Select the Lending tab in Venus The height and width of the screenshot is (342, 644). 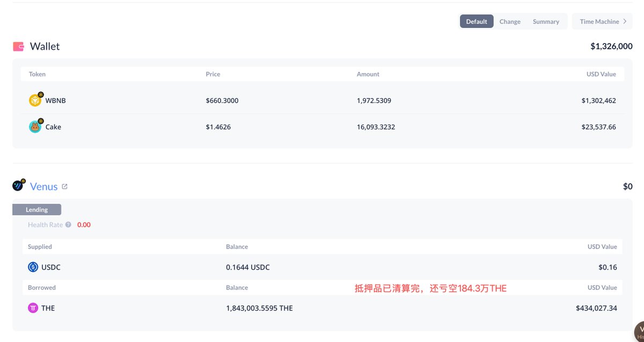(x=36, y=210)
